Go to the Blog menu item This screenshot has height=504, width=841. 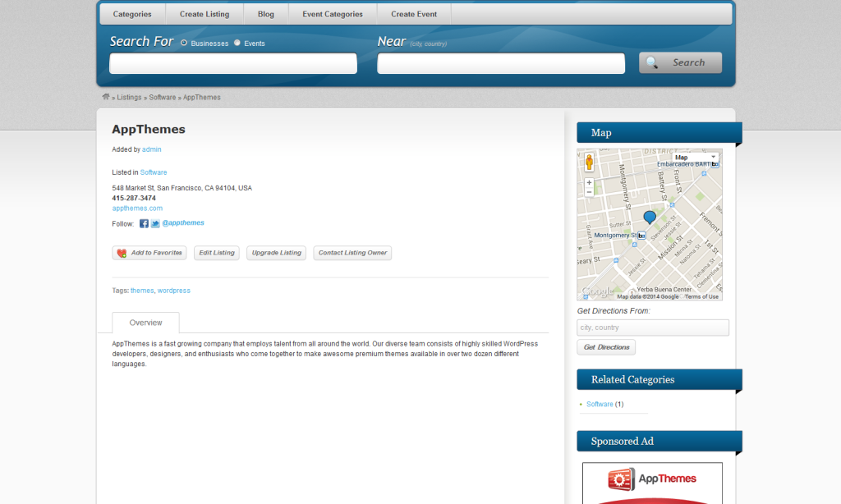(x=266, y=14)
